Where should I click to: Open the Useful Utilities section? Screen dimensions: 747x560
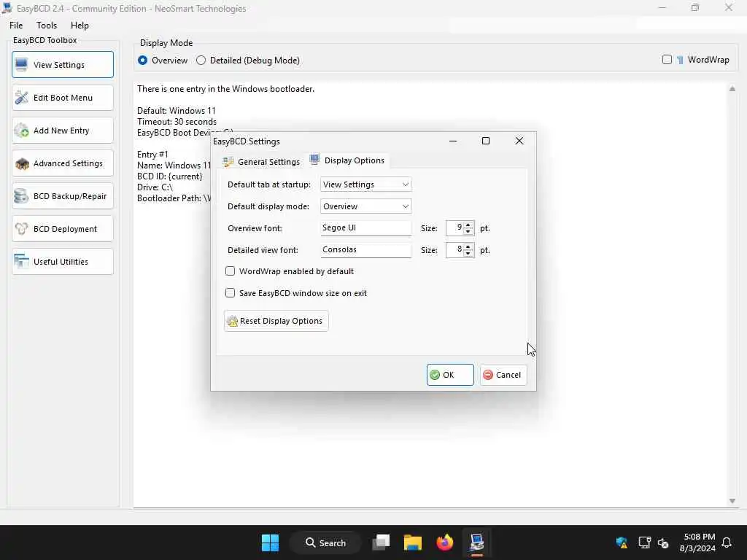tap(63, 262)
